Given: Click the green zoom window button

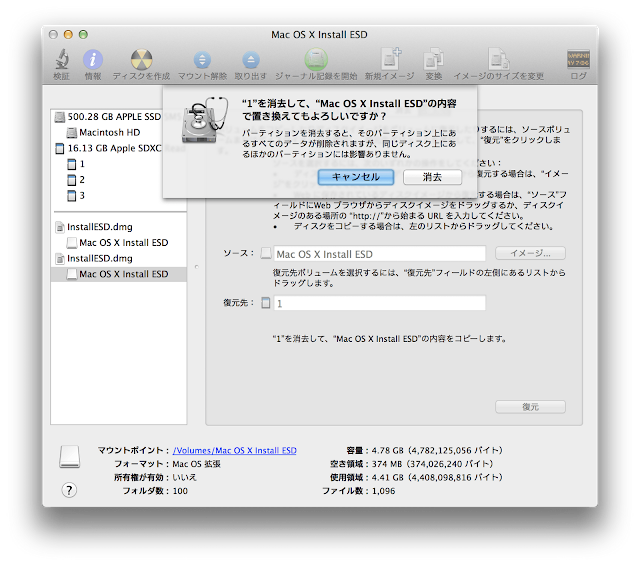Looking at the screenshot, I should coord(83,35).
